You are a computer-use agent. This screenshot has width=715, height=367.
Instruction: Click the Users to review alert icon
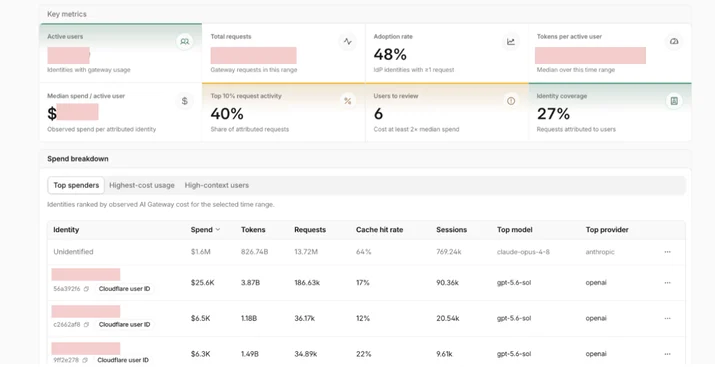pyautogui.click(x=511, y=101)
